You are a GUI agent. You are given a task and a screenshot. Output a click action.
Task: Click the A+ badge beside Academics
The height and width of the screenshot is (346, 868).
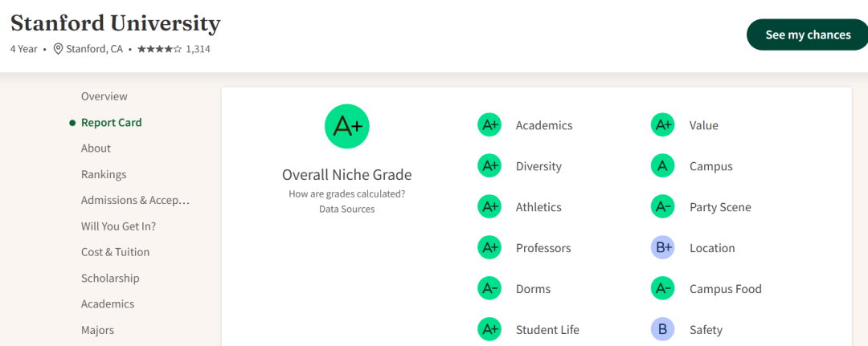(489, 125)
